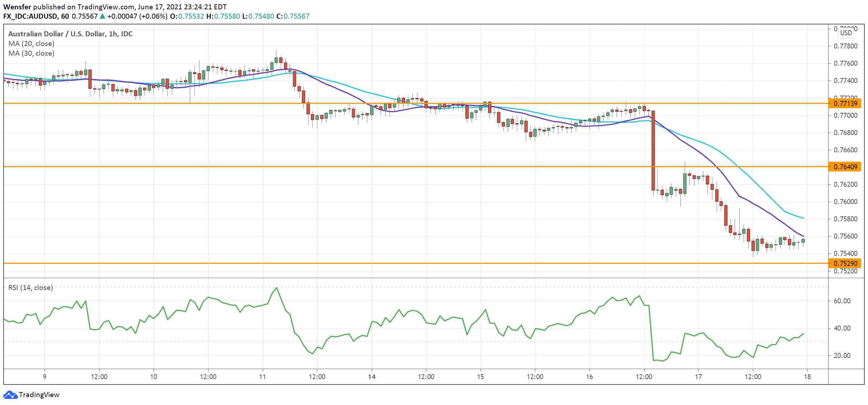The image size is (868, 405).
Task: Click the green up-triangle price change icon
Action: tap(102, 16)
